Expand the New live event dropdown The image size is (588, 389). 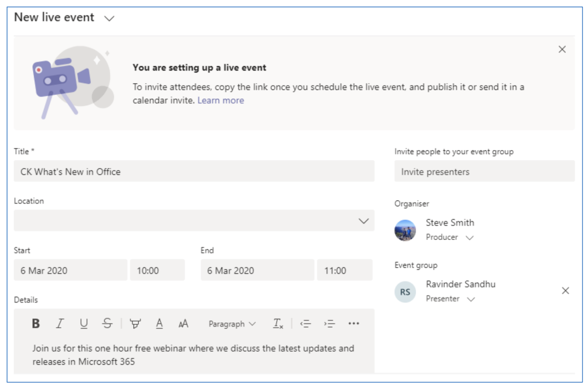(109, 18)
